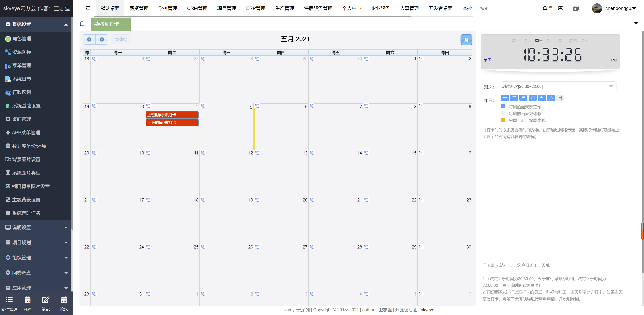Toggle workday 二 (Tuesday)
This screenshot has height=315, width=644.
tap(514, 98)
